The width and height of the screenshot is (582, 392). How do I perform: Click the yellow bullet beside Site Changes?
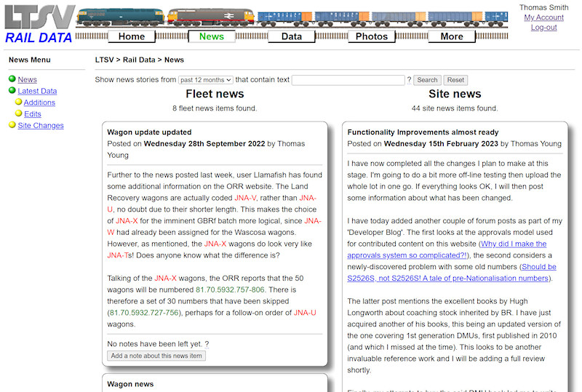click(12, 125)
